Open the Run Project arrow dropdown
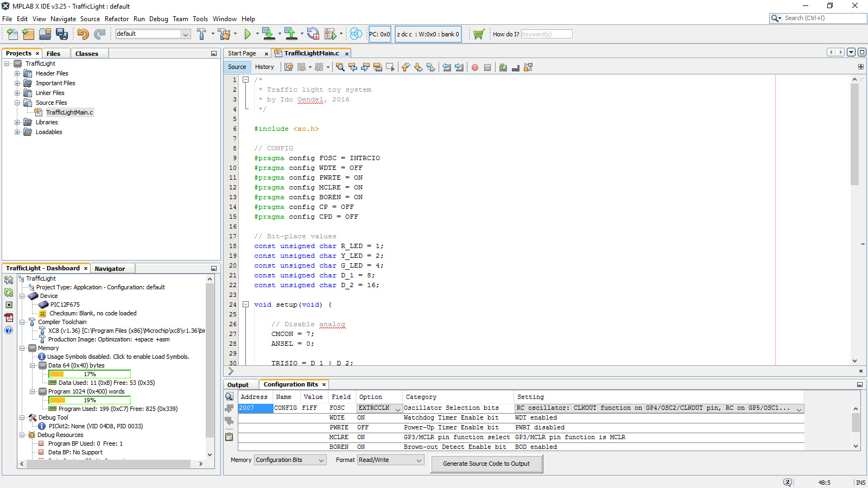 tap(257, 34)
